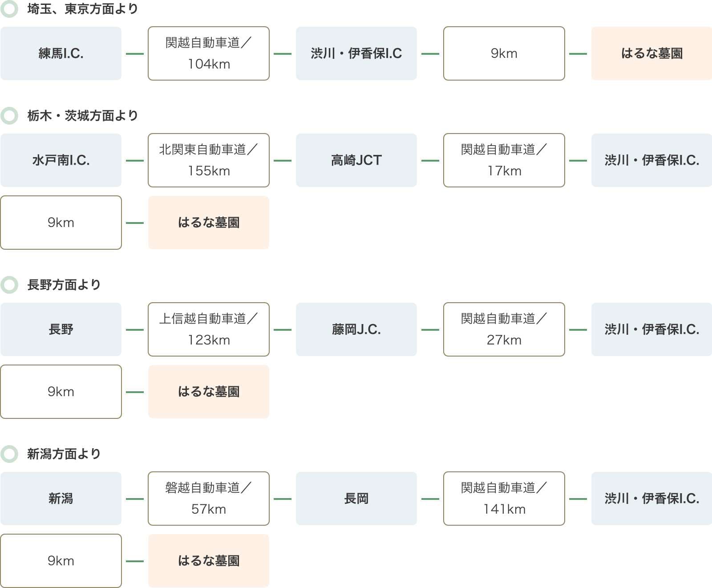Image resolution: width=712 pixels, height=588 pixels.
Task: Click the 関越自動車道／104km box
Action: (x=209, y=53)
